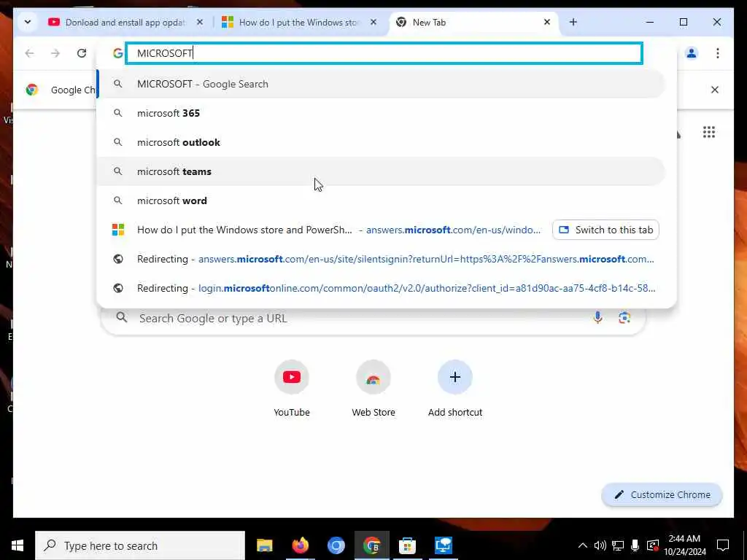Open Google Lens image search icon
The image size is (747, 560).
point(624,318)
